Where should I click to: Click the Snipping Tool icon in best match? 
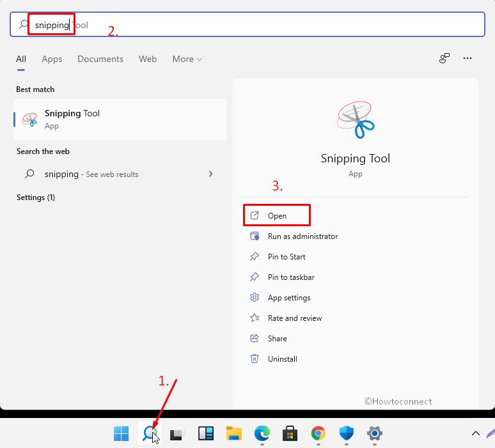click(x=29, y=120)
